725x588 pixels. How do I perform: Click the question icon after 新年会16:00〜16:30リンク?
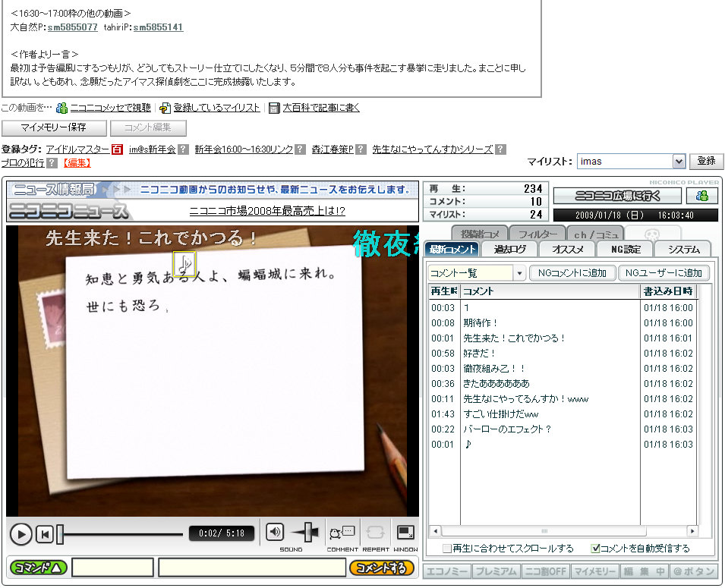pyautogui.click(x=300, y=149)
